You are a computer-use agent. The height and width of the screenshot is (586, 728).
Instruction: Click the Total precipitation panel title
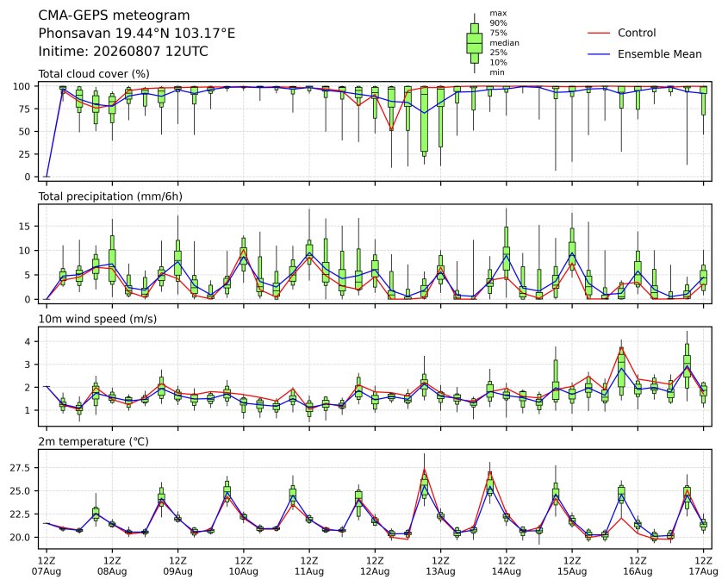[x=110, y=196]
